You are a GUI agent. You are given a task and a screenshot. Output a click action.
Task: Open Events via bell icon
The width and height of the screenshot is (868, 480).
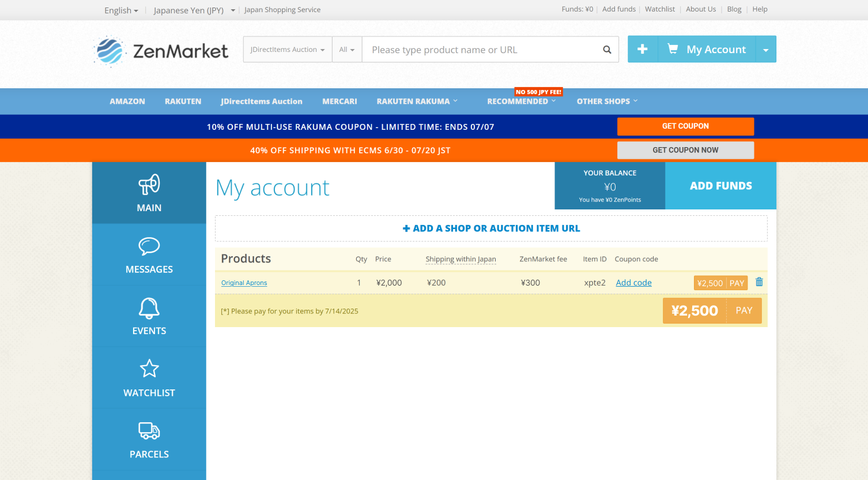click(x=149, y=308)
